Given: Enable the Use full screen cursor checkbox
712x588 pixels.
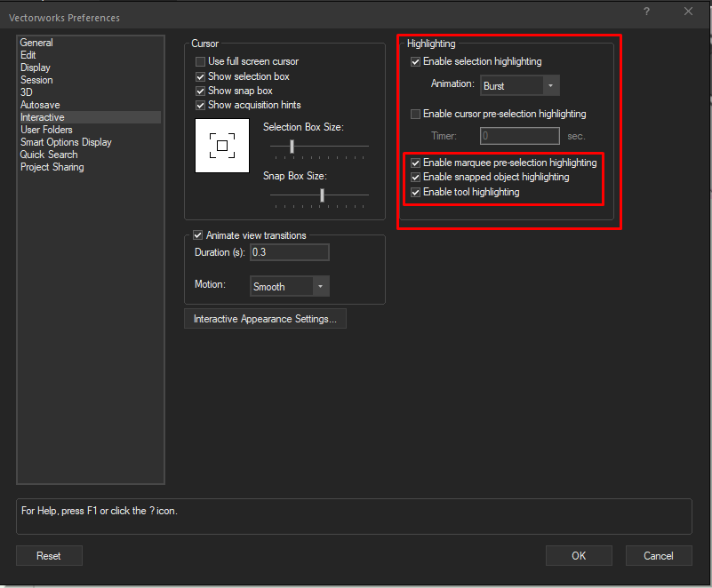Looking at the screenshot, I should (x=201, y=61).
